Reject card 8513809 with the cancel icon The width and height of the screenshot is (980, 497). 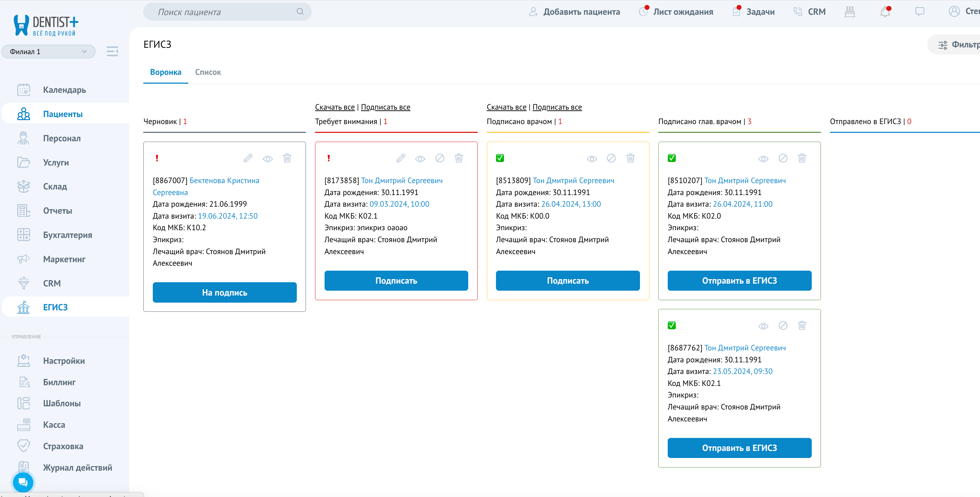pyautogui.click(x=612, y=158)
